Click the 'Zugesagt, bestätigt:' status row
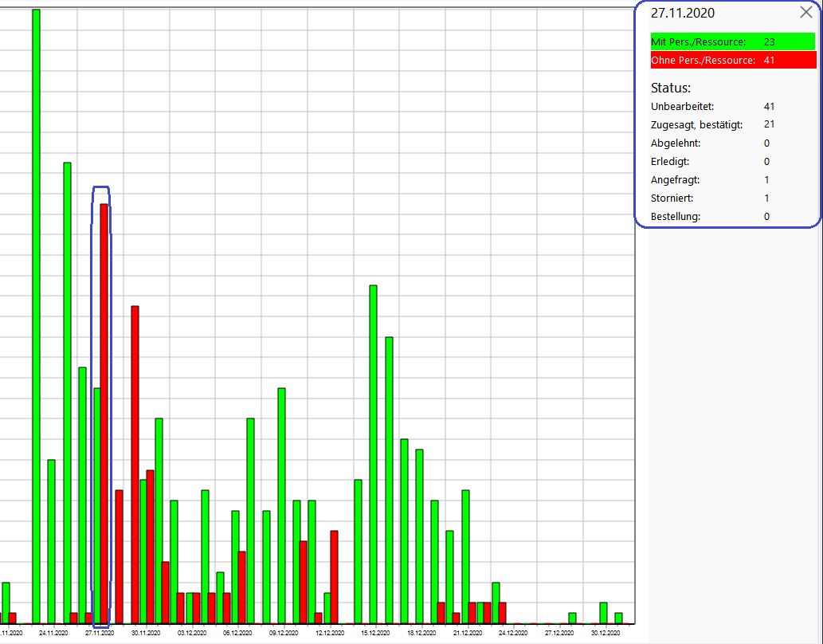This screenshot has width=823, height=644. coord(713,124)
